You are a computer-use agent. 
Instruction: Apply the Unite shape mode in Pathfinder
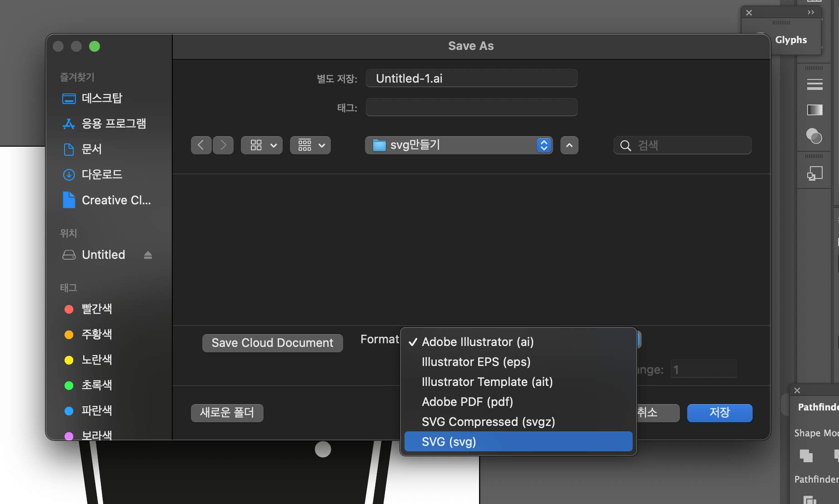coord(806,455)
